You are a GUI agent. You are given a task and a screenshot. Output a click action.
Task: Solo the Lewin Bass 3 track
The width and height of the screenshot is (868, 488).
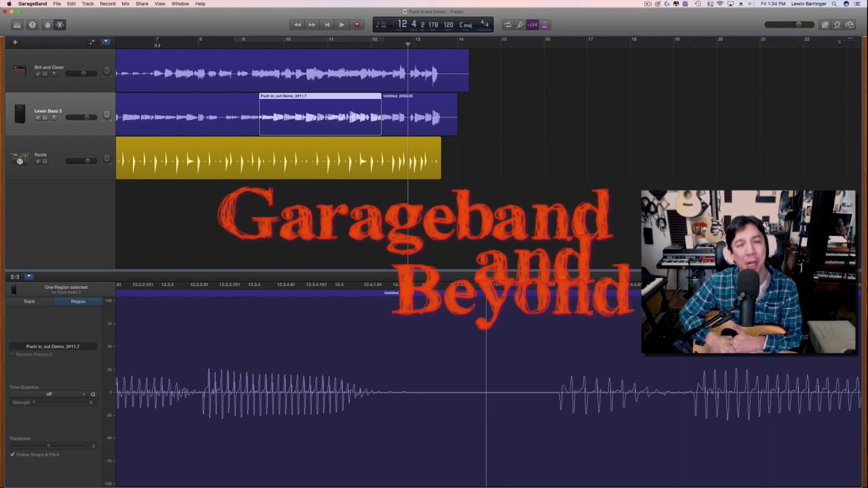coord(45,117)
